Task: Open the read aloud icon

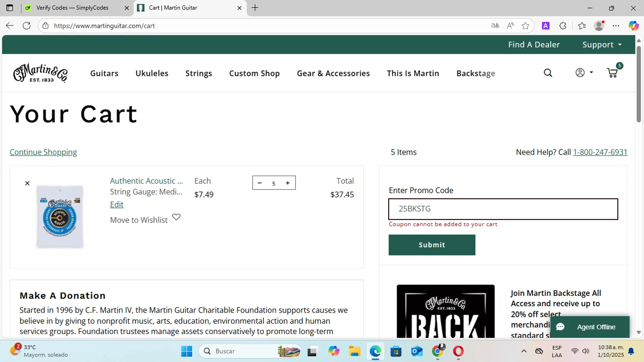Action: coord(510,26)
